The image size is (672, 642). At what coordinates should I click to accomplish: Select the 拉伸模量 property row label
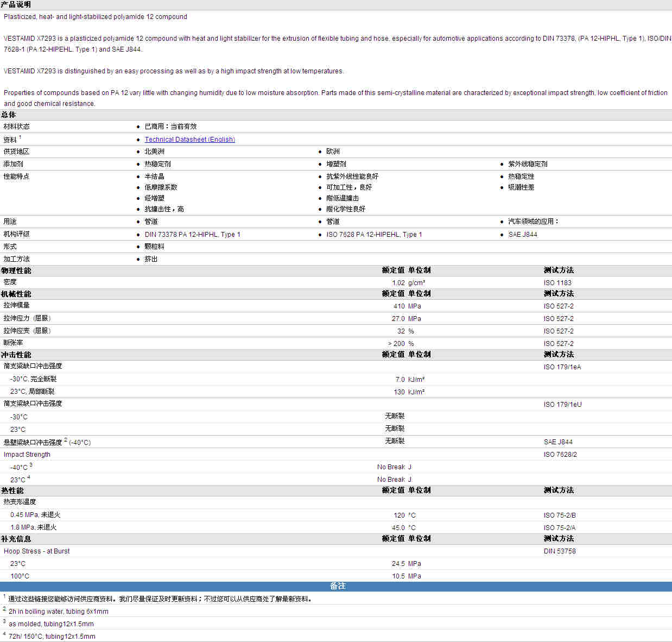tap(16, 306)
